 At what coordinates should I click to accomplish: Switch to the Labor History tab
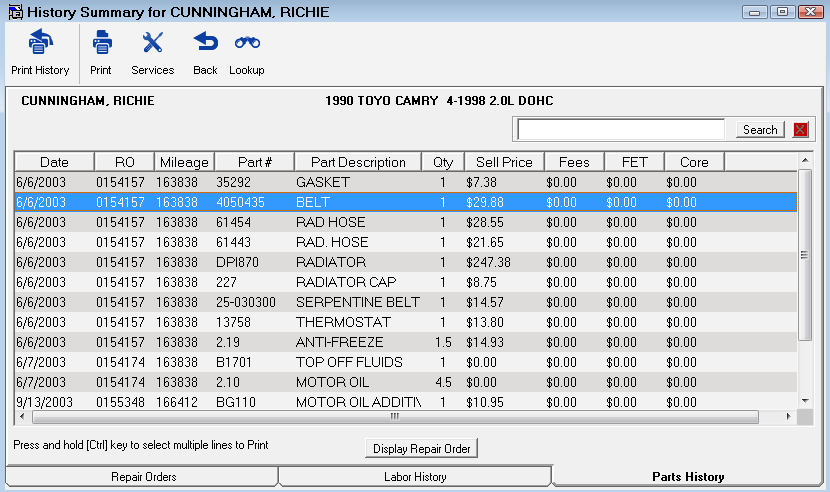pos(415,477)
